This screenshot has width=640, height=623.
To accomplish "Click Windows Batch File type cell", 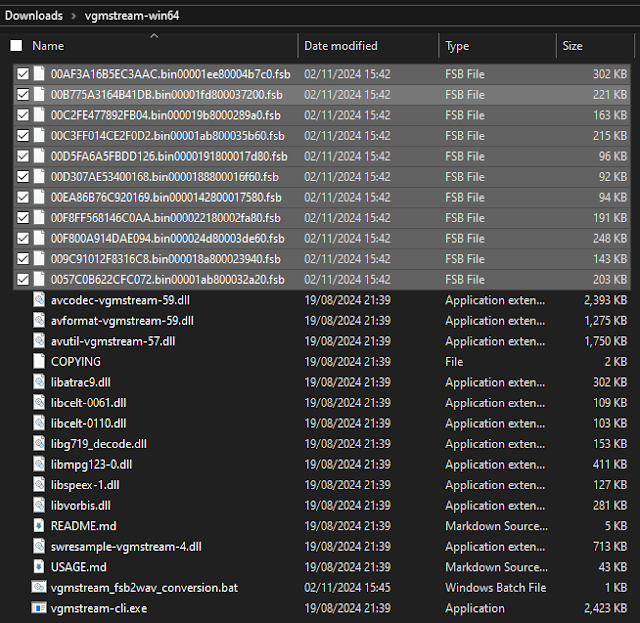I will click(496, 587).
